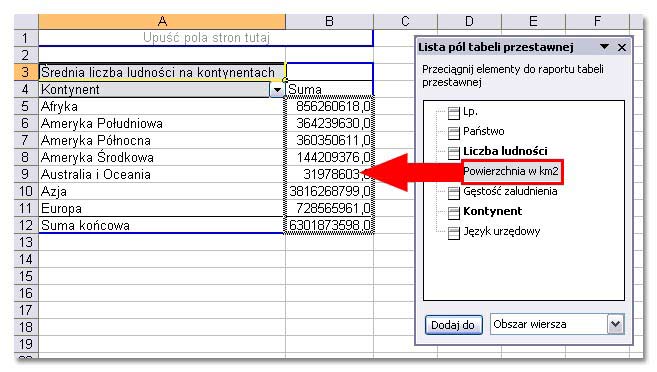Click the panel title 'Lista pól tabeli przestawnej'

496,47
